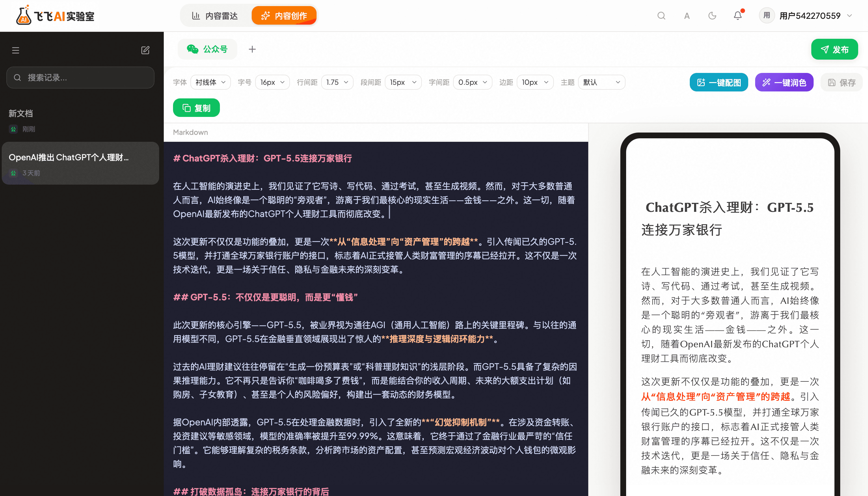Click the font size 'A' icon
Image resolution: width=868 pixels, height=496 pixels.
(687, 16)
